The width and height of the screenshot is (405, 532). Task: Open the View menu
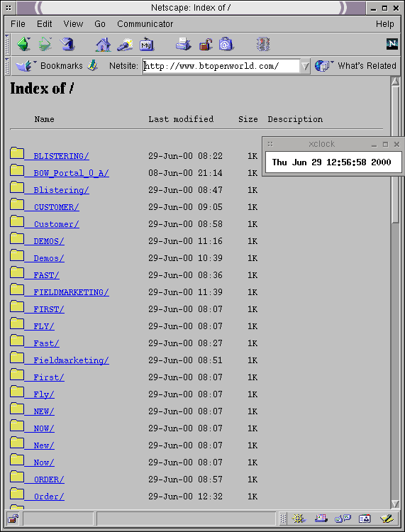pos(73,23)
